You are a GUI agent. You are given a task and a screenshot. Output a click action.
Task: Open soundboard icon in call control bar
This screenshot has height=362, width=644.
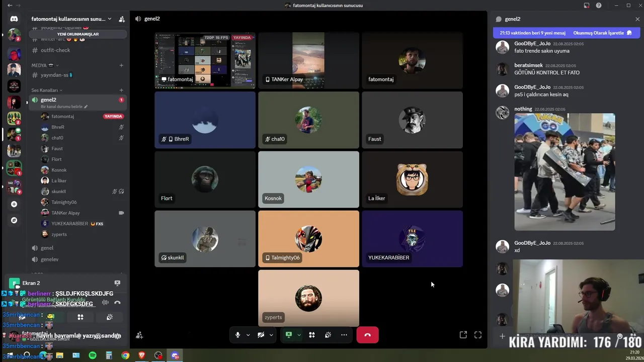[x=328, y=335]
